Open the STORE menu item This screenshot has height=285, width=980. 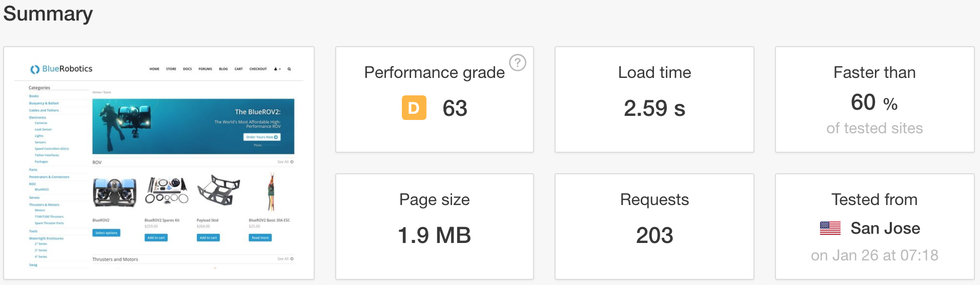coord(171,69)
